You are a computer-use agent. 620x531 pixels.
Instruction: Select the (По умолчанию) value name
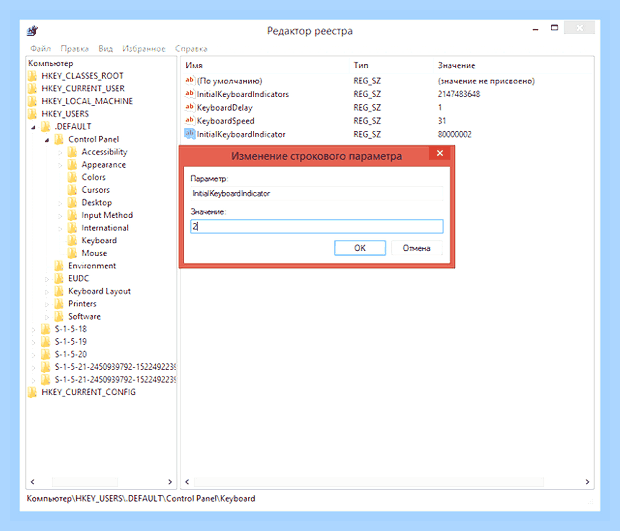(x=230, y=81)
